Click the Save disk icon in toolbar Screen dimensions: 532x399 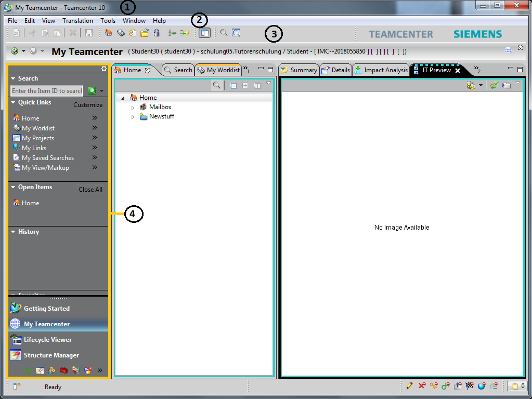coord(89,33)
